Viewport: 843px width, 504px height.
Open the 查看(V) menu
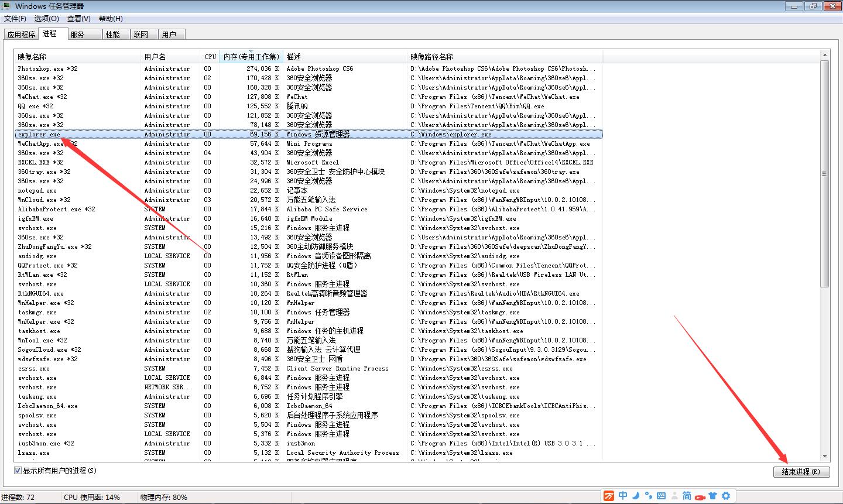tap(79, 19)
